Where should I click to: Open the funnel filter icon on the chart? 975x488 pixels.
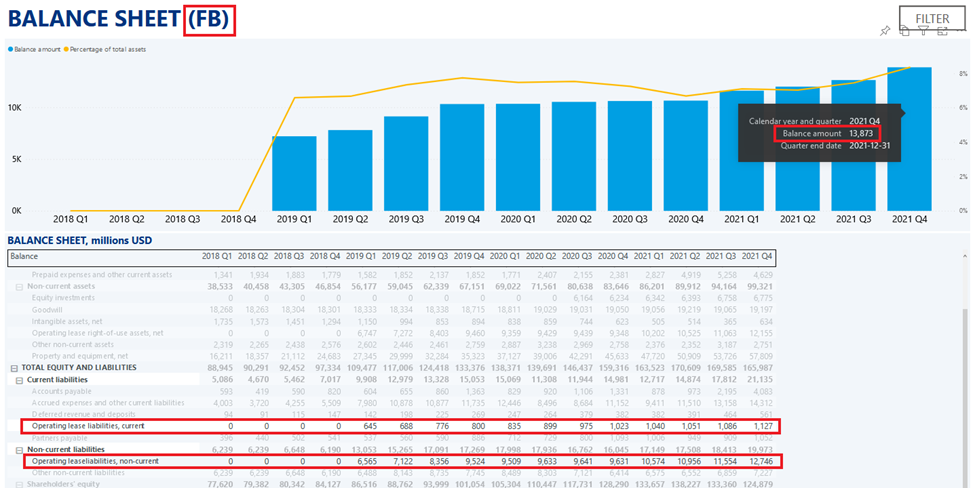click(921, 31)
